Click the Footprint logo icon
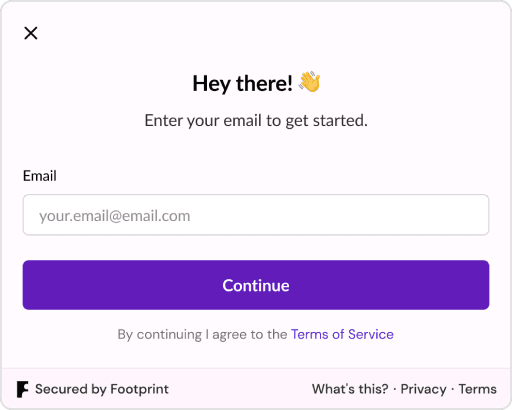The image size is (512, 410). [x=23, y=389]
